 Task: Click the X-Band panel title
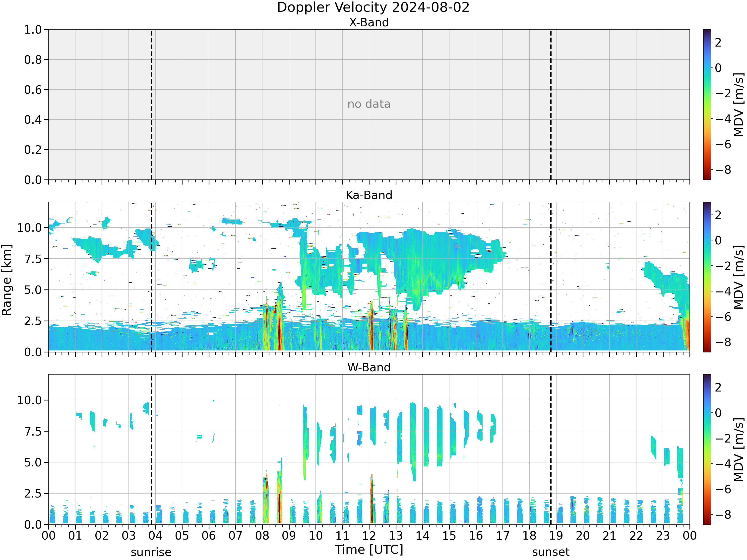point(369,22)
